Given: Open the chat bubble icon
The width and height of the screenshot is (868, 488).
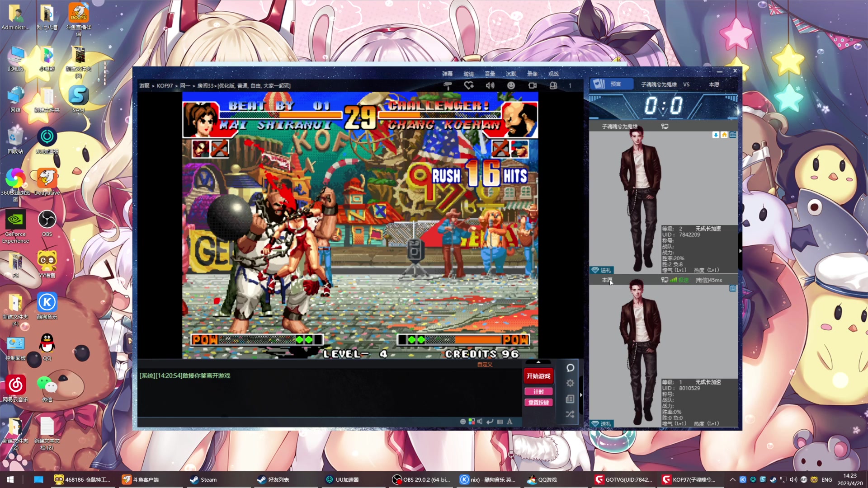Looking at the screenshot, I should [570, 368].
